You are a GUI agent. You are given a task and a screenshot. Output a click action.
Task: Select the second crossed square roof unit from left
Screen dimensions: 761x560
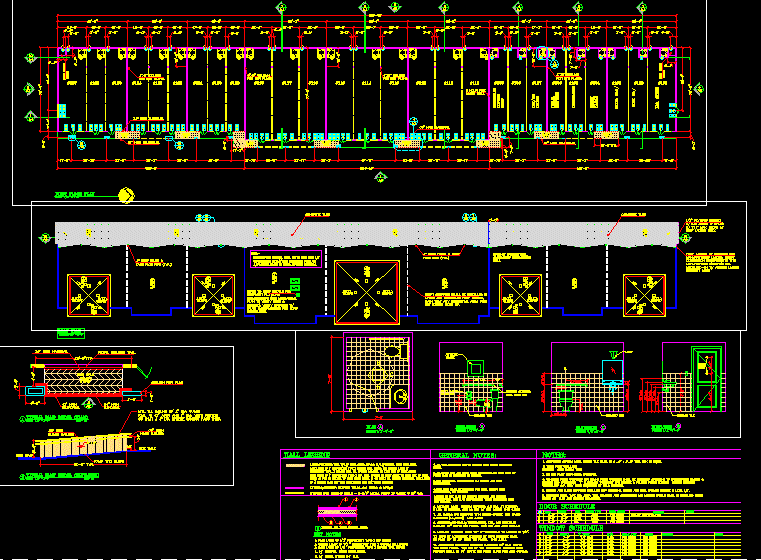(x=213, y=294)
